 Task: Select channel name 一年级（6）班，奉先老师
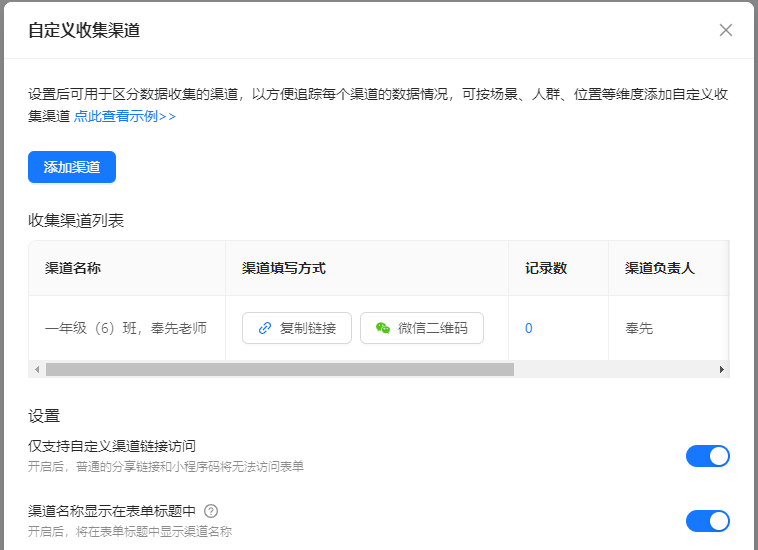(x=126, y=328)
